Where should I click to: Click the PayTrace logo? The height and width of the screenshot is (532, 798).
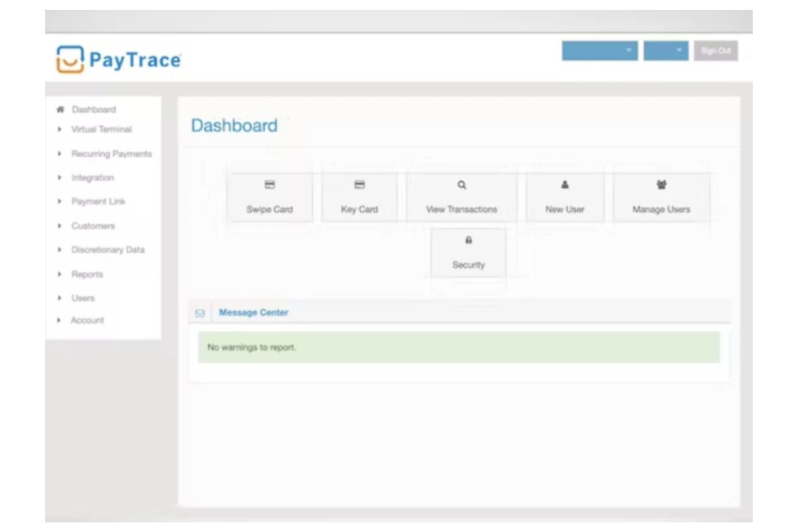pos(117,61)
